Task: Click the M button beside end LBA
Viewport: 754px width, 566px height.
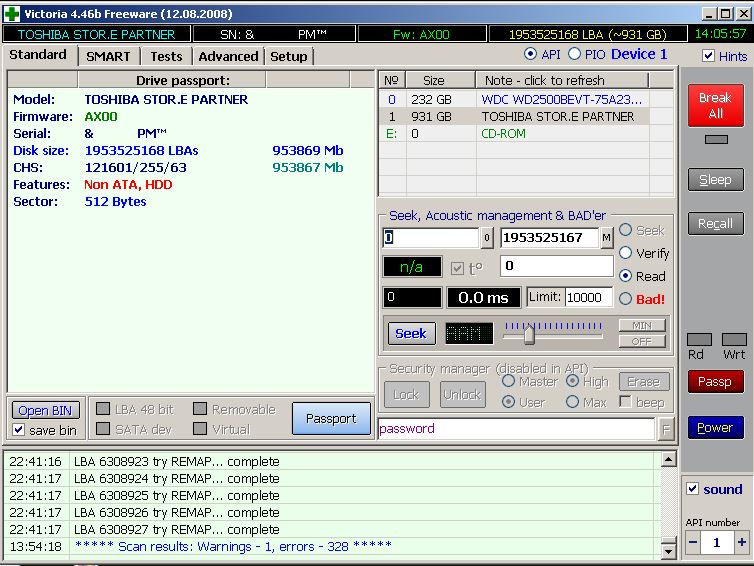Action: 607,238
